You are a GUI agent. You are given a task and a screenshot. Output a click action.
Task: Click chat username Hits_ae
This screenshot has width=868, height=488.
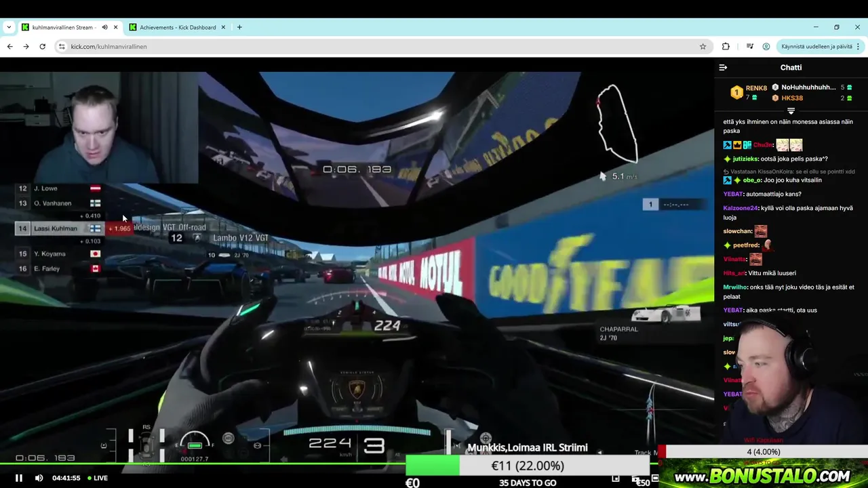coord(734,273)
